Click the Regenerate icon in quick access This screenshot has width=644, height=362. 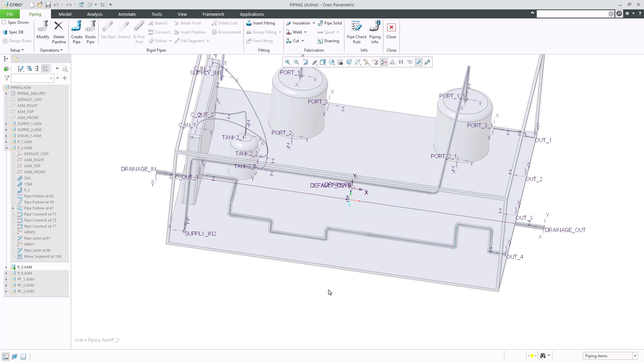pyautogui.click(x=81, y=5)
